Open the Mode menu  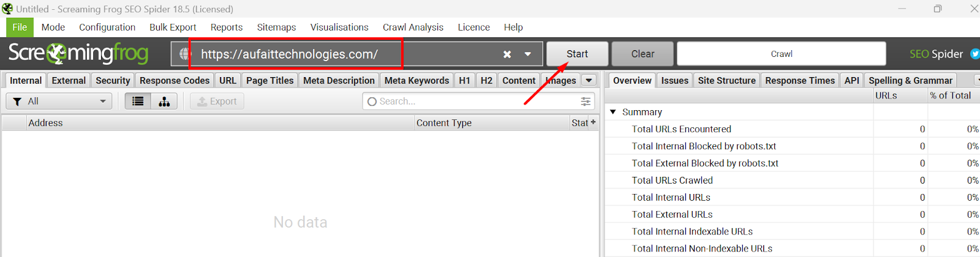pos(53,28)
